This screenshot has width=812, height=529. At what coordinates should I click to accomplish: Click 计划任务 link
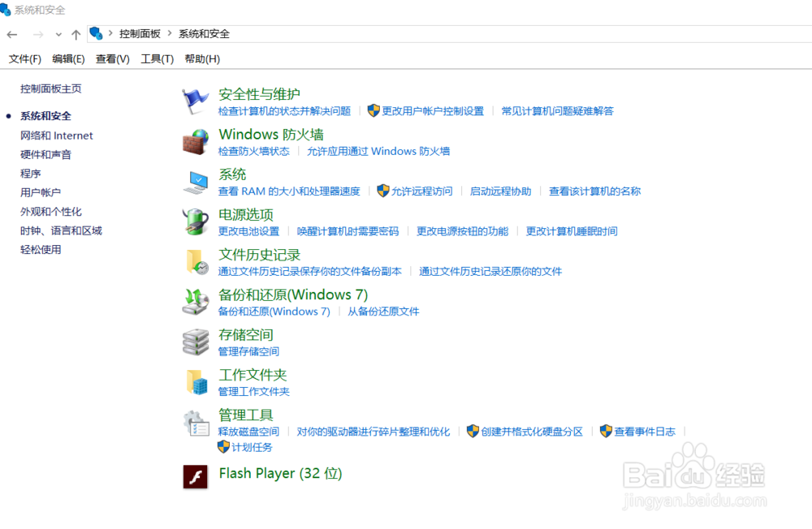point(252,447)
